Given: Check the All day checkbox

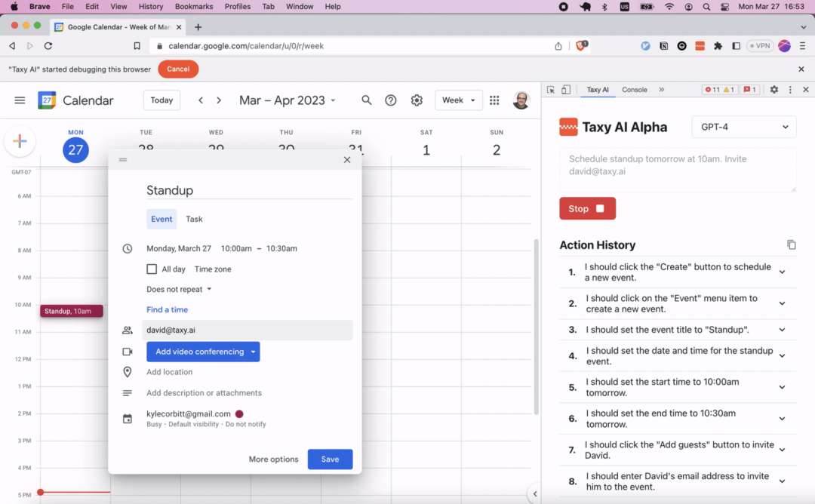Looking at the screenshot, I should pyautogui.click(x=152, y=269).
